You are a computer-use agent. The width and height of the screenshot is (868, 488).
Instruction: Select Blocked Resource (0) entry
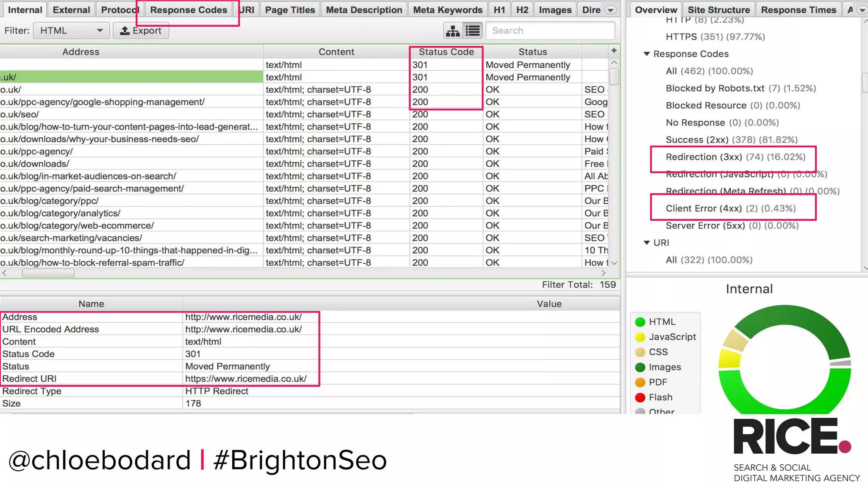tap(733, 105)
